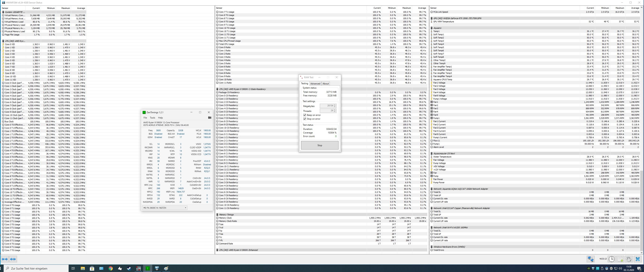Select Page File Usage sensor row

[x=44, y=35]
